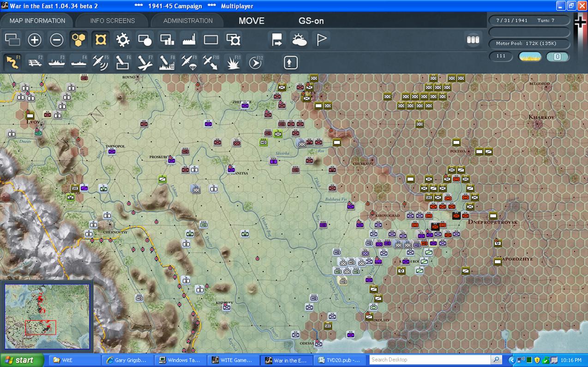The image size is (588, 367).
Task: Open the ADMINISTRATION tab
Action: coord(188,21)
